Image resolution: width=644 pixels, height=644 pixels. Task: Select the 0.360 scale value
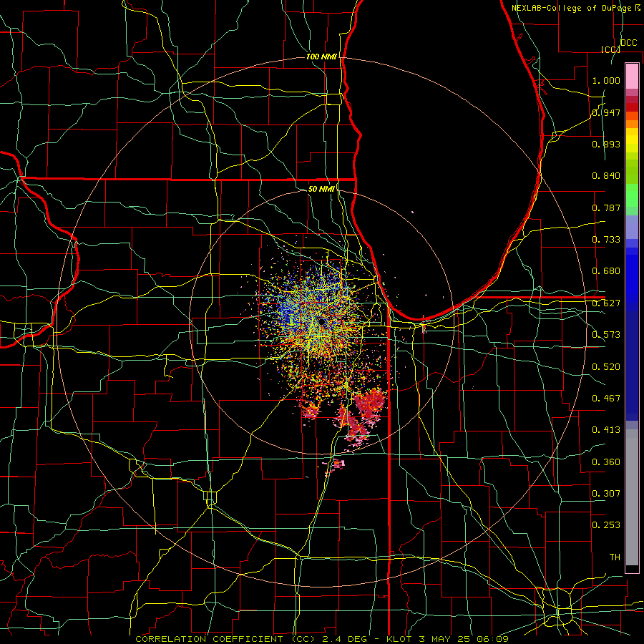[606, 462]
